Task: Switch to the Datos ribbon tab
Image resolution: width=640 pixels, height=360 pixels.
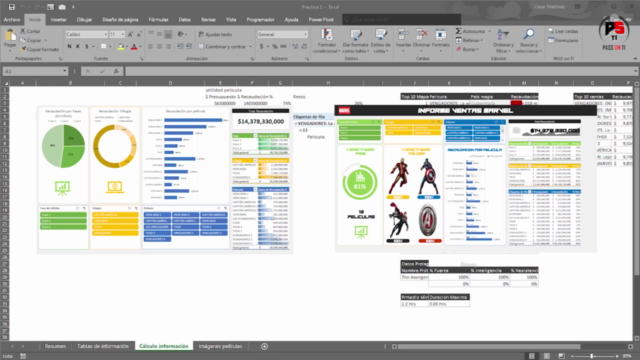Action: coord(184,20)
